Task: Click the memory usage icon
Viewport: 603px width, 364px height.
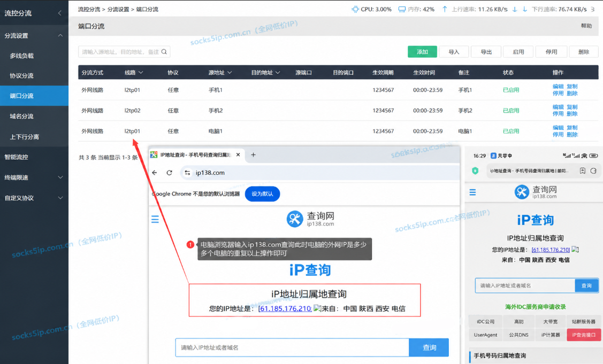Action: 402,9
